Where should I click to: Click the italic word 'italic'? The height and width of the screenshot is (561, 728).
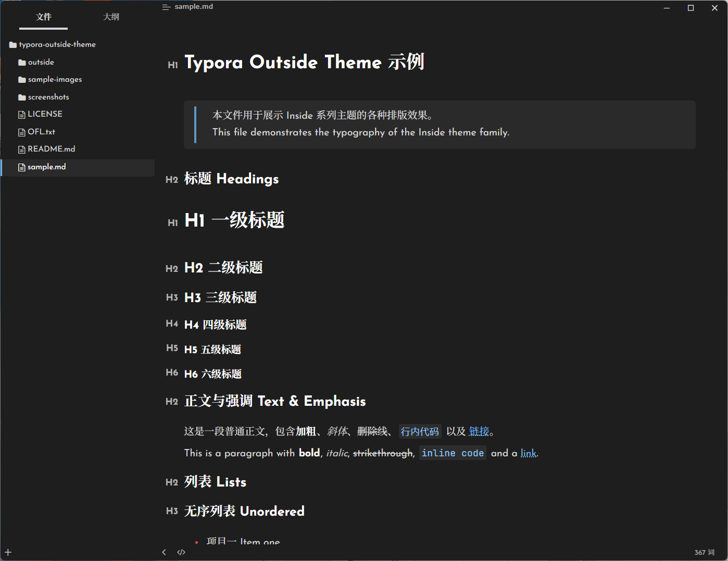point(337,453)
